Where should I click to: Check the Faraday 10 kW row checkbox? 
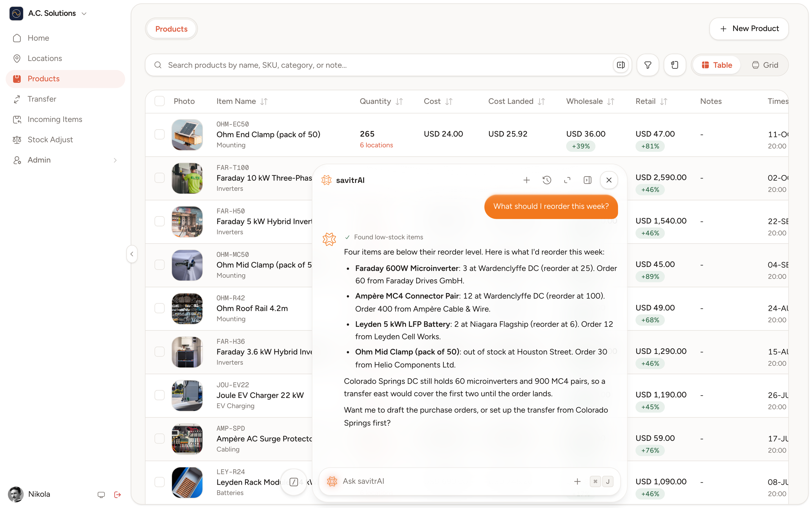click(x=160, y=178)
